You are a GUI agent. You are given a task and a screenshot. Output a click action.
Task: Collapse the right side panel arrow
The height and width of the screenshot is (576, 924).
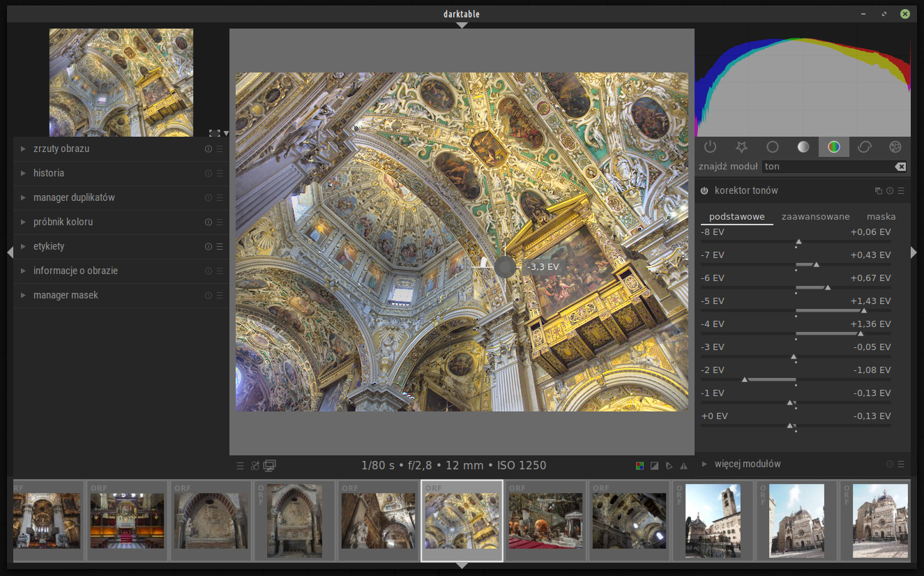pyautogui.click(x=914, y=252)
